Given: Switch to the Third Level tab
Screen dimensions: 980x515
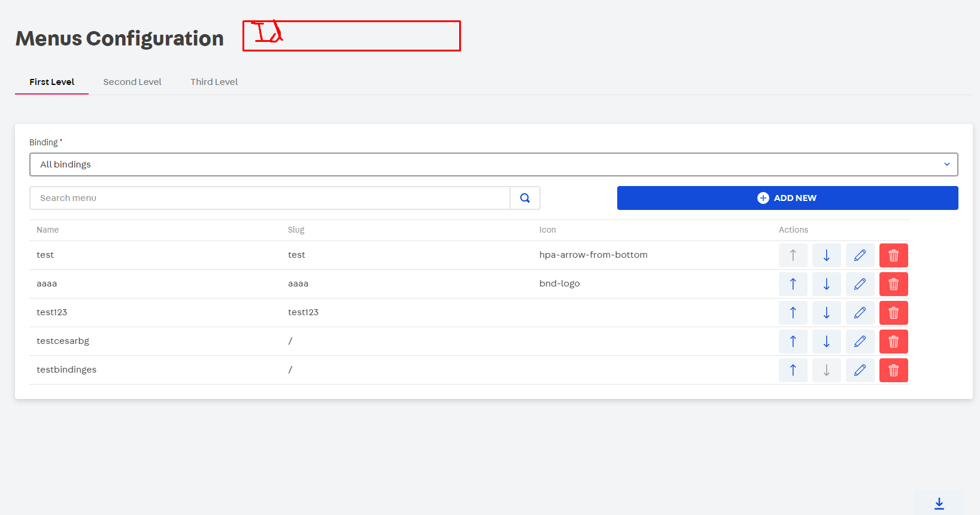Looking at the screenshot, I should coord(214,82).
